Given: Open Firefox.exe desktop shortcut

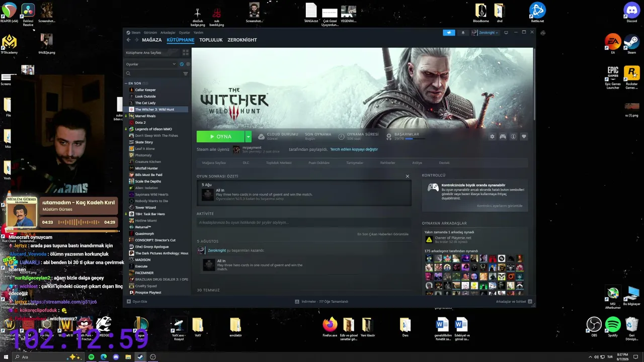Looking at the screenshot, I should pos(330,327).
